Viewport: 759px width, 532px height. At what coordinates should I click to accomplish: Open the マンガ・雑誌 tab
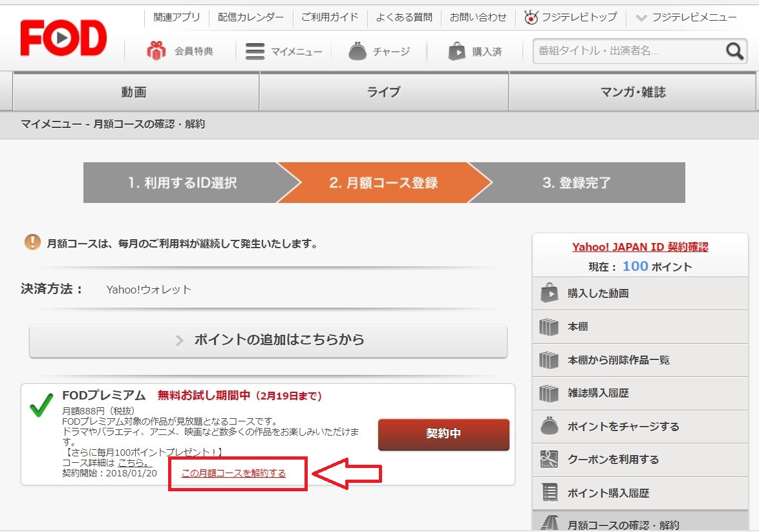[633, 92]
